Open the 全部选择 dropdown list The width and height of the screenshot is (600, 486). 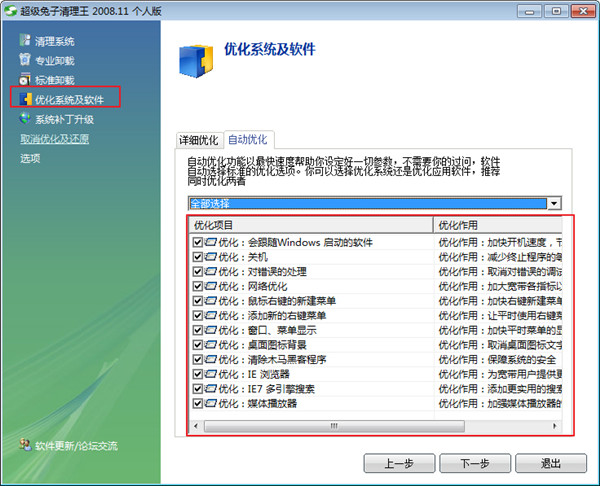554,203
